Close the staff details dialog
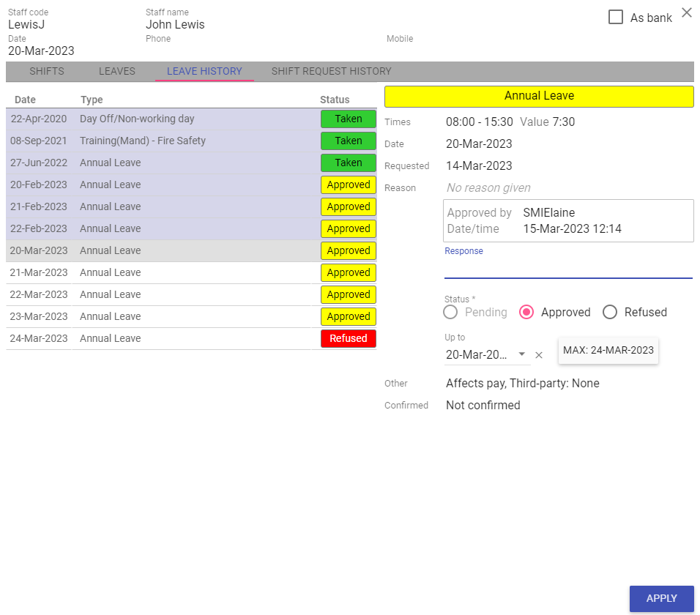Screen dimensions: 700x615 point(686,12)
